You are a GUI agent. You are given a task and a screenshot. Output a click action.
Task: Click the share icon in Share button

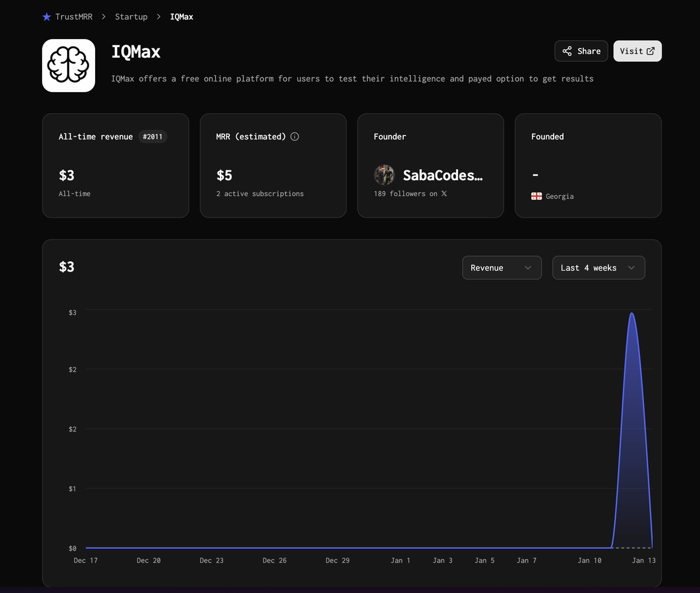567,51
